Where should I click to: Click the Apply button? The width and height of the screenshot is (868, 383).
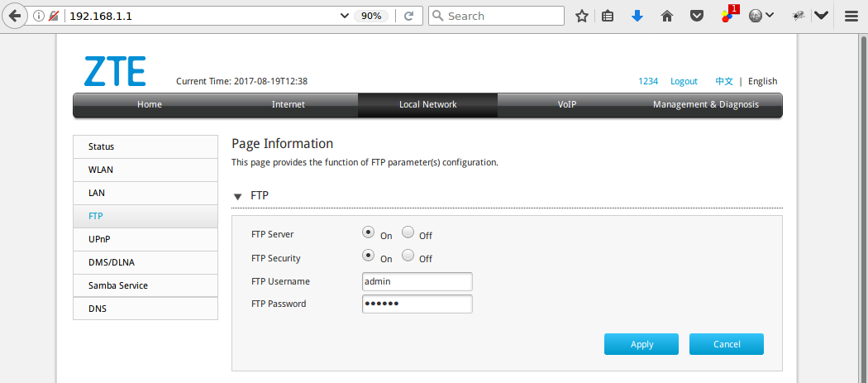(x=641, y=344)
